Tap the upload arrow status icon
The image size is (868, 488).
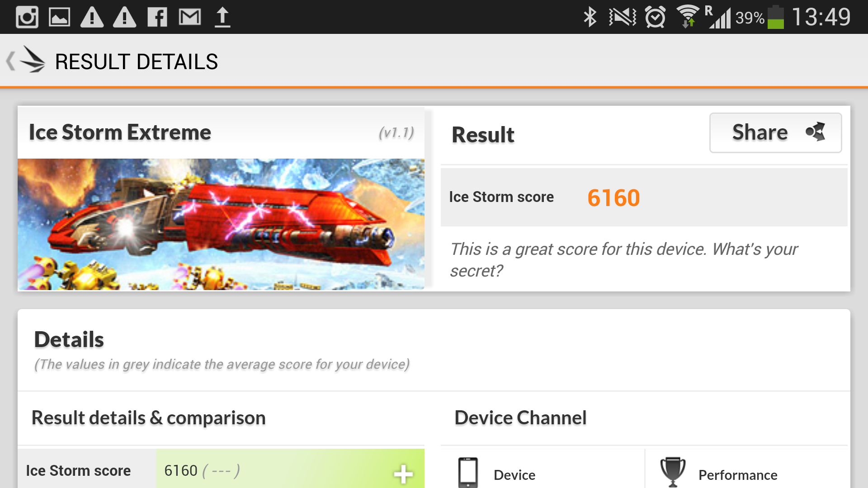click(x=222, y=17)
